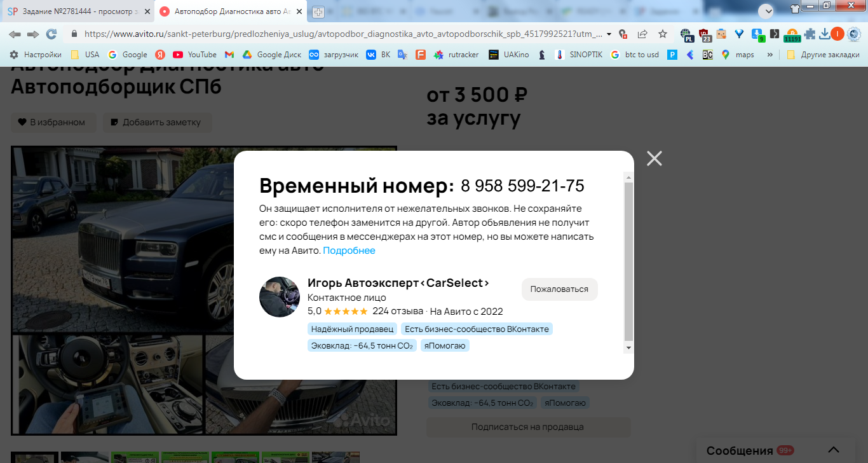Open the Yandex Я bookmark icon
Image resolution: width=868 pixels, height=463 pixels.
click(161, 55)
